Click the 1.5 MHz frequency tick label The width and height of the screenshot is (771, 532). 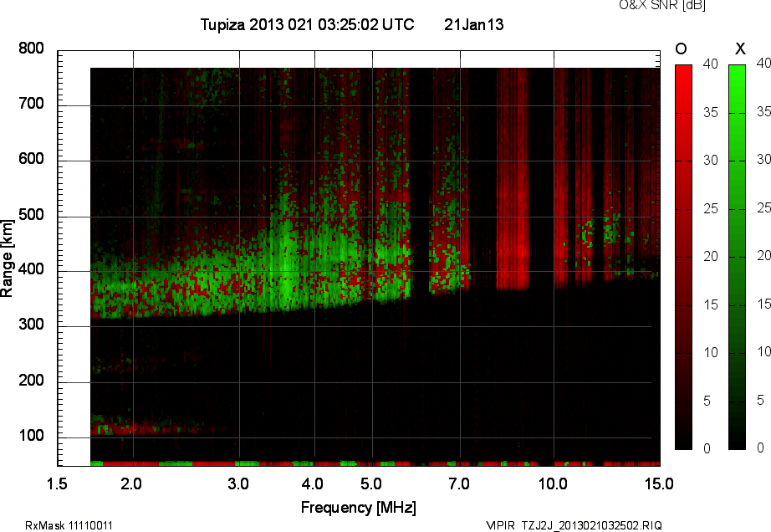[57, 484]
